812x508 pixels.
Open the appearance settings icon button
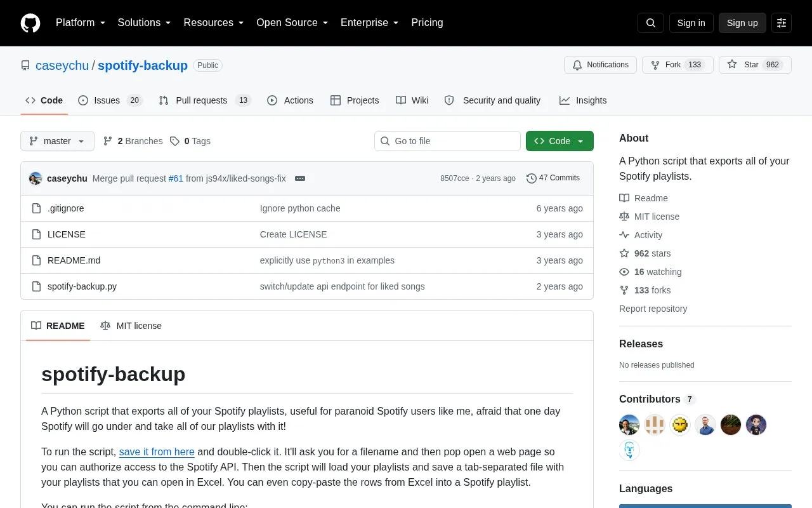click(782, 23)
